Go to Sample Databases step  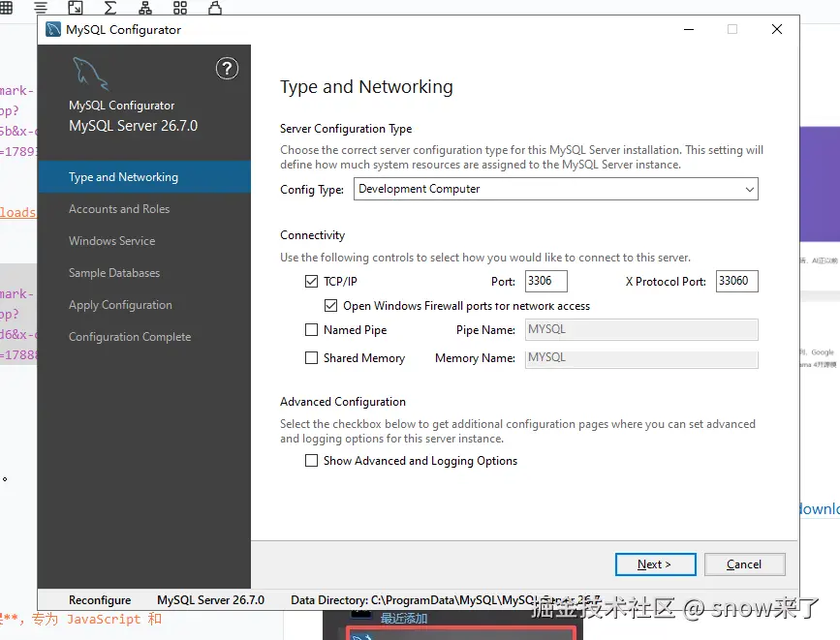click(114, 273)
